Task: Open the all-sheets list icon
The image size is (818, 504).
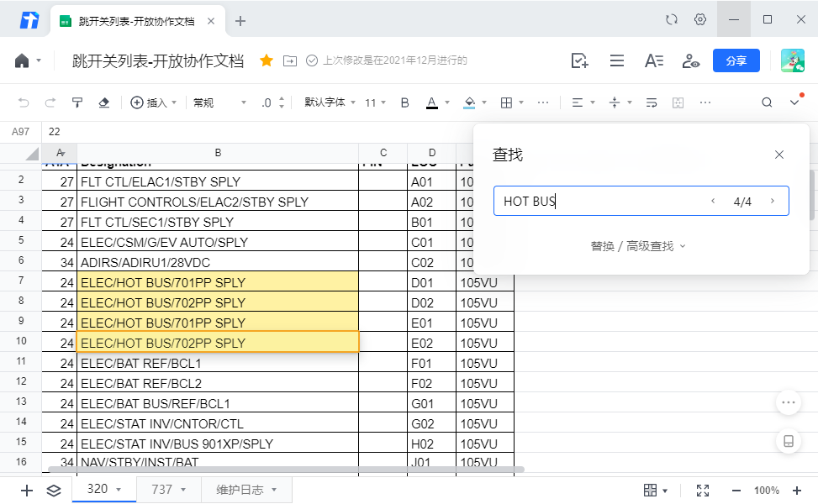Action: click(54, 491)
